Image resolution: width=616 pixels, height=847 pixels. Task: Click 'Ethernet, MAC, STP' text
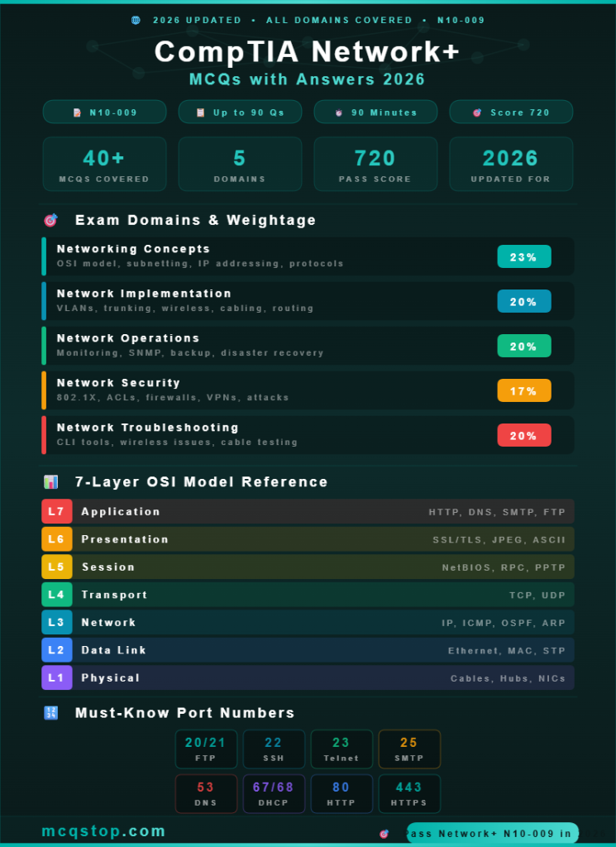tap(507, 651)
